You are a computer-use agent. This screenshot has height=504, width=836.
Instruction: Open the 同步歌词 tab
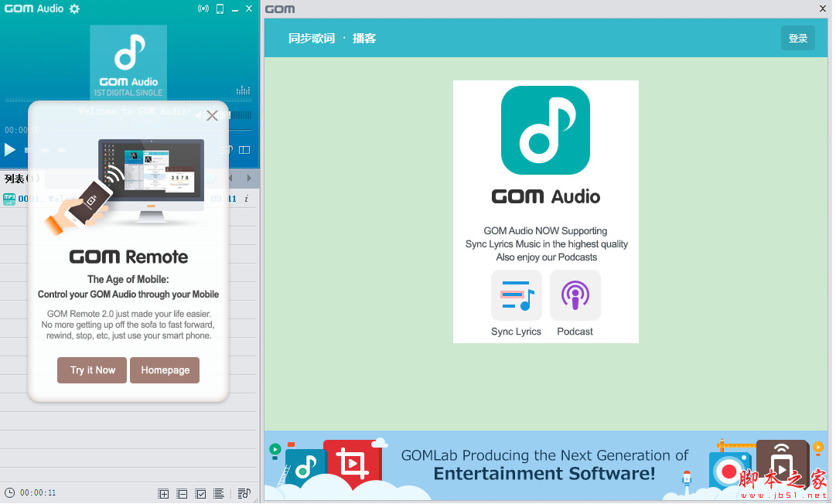(312, 39)
